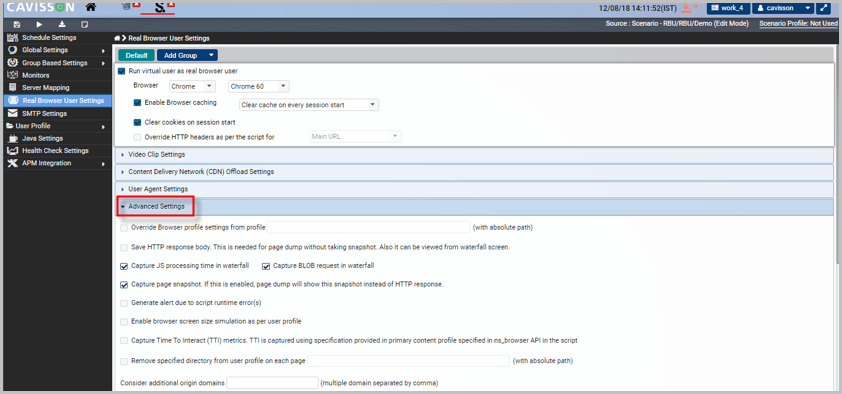This screenshot has width=842, height=394.
Task: Click the download icon in toolbar
Action: click(62, 24)
